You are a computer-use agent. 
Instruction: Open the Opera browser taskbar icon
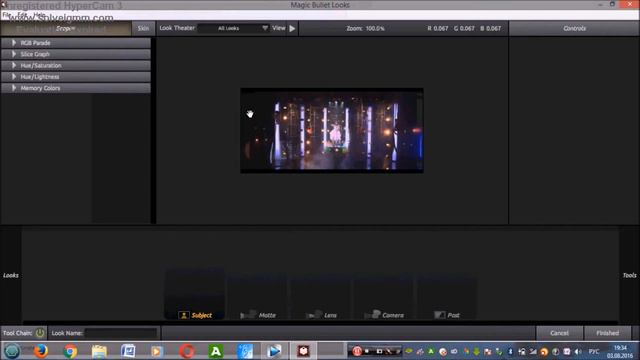[187, 351]
